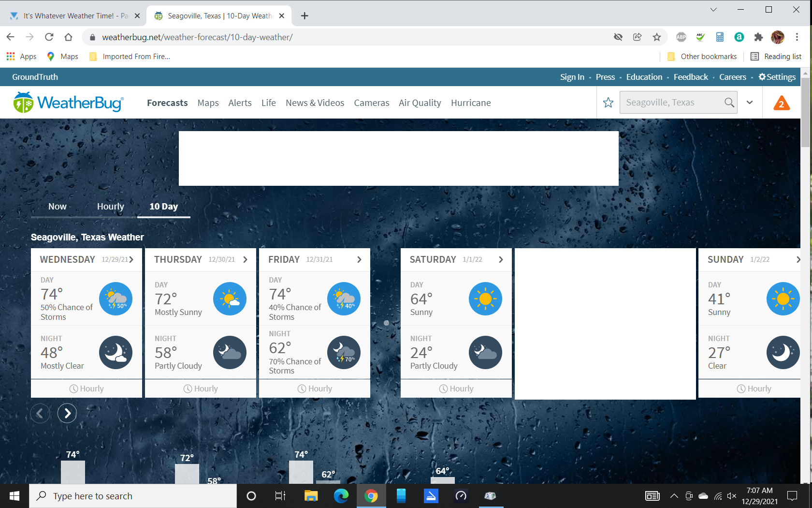Click the Seagoville, Texas search field
The width and height of the screenshot is (812, 508).
[672, 103]
